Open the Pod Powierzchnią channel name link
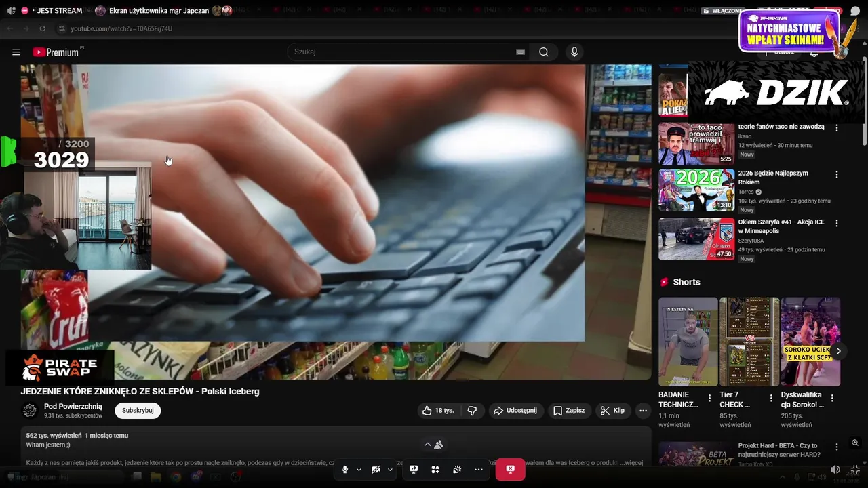The width and height of the screenshot is (868, 488). (73, 407)
